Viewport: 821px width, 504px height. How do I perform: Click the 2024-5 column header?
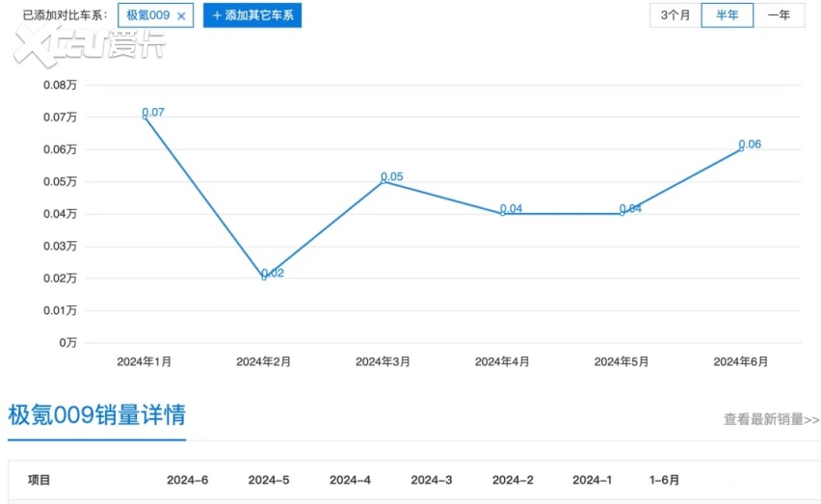268,480
